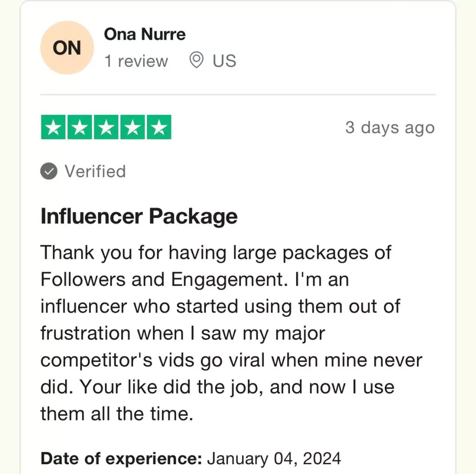Click the ON profile avatar circle
Viewport: 476px width, 474px height.
click(x=67, y=48)
